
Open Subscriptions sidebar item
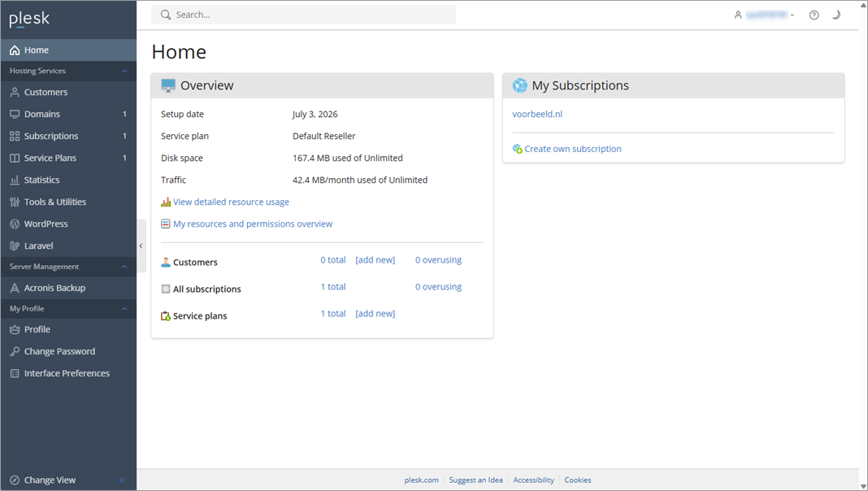pos(68,136)
